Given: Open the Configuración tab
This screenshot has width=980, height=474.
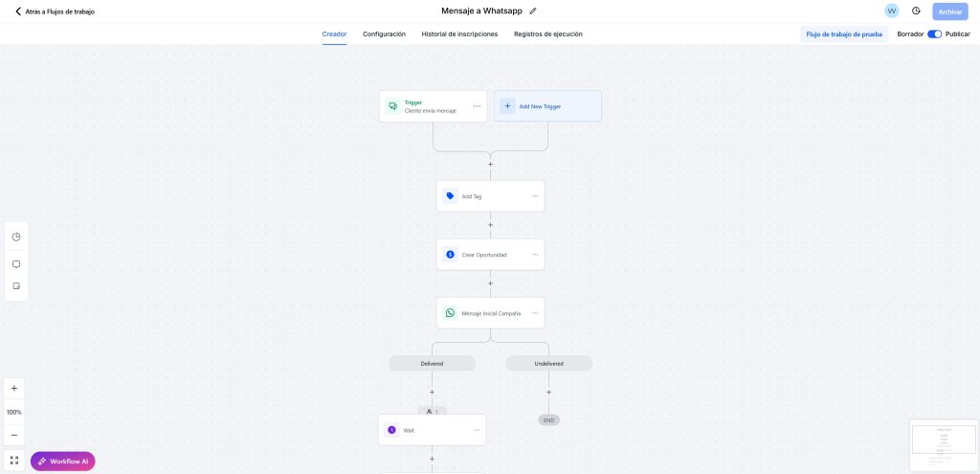Looking at the screenshot, I should (385, 34).
